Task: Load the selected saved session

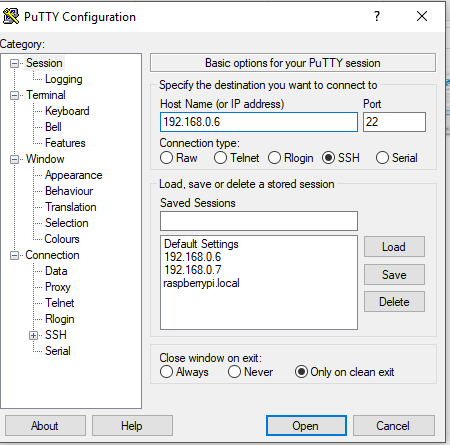Action: coord(394,247)
